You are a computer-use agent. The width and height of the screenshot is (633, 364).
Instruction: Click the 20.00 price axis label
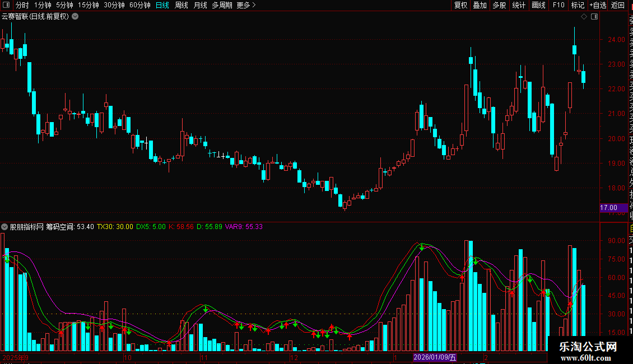616,138
